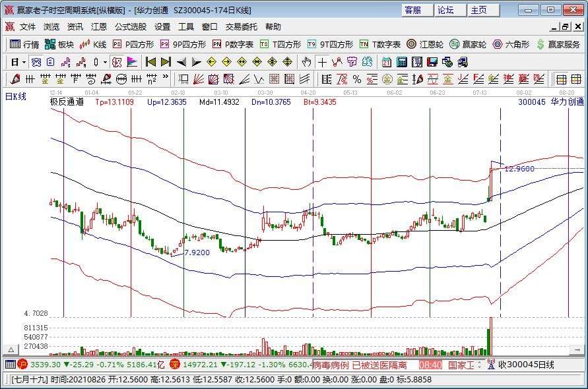Jump to first bar with skip-start arrow
This screenshot has height=389, width=588.
coord(150,62)
